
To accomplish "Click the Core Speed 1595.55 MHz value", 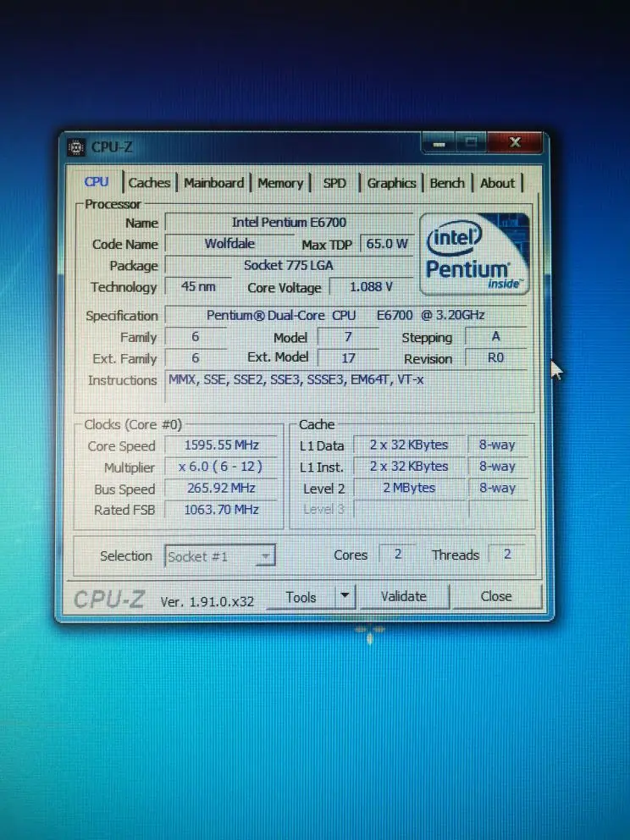I will [x=221, y=445].
